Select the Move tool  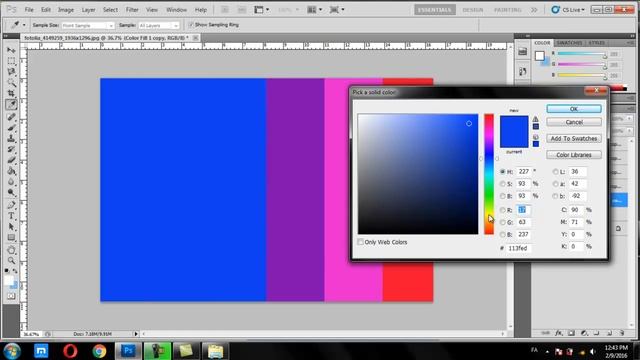(x=11, y=50)
